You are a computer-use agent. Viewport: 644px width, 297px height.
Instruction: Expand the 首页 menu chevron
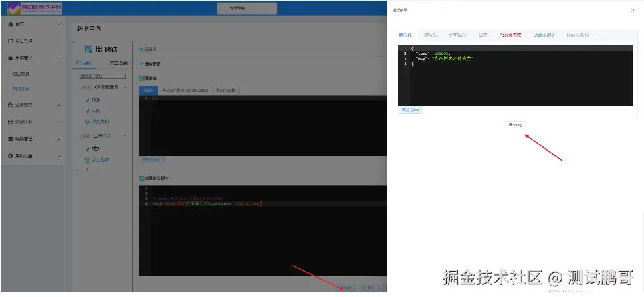click(59, 24)
